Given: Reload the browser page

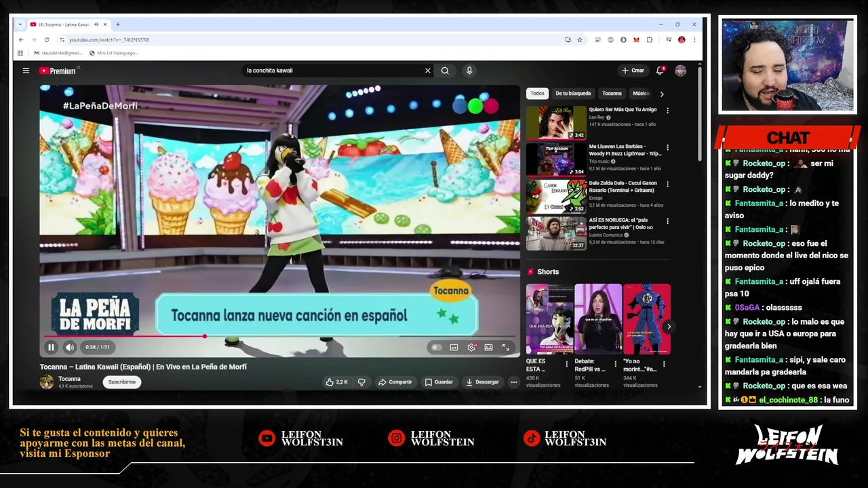Looking at the screenshot, I should (x=47, y=40).
